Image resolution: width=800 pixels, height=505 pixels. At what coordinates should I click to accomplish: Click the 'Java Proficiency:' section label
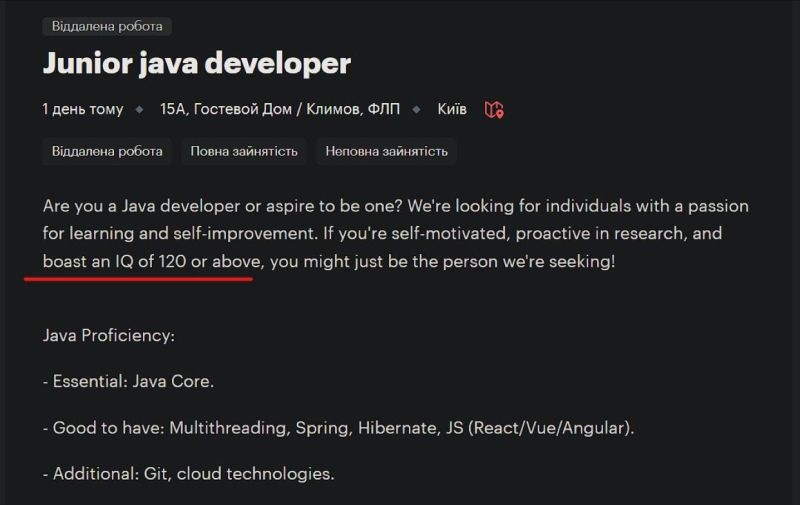click(109, 336)
